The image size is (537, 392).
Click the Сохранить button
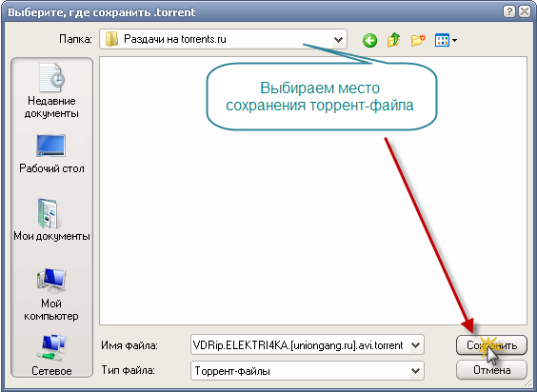tap(491, 345)
